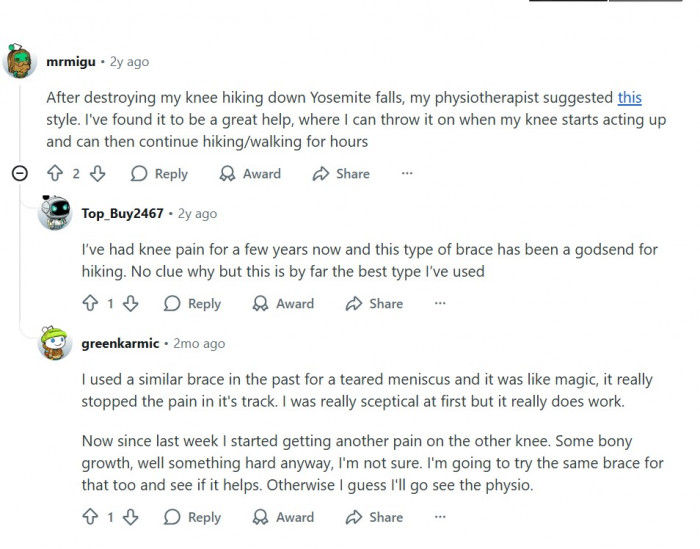Open the 'this' link in mrmigu's comment
Screen dimensions: 700x549
click(629, 98)
